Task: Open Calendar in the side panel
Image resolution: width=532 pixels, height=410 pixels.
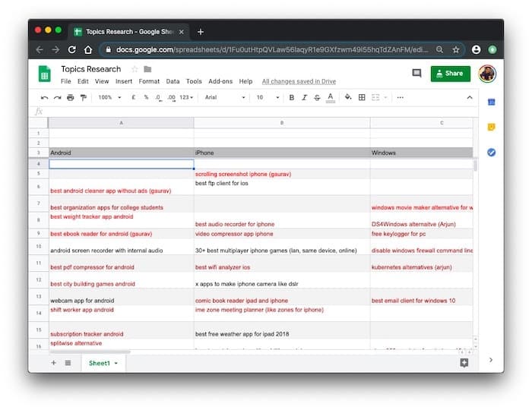Action: pos(491,102)
